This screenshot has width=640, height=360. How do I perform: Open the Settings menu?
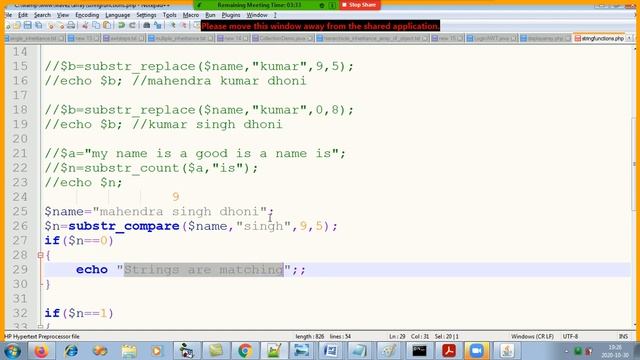coord(146,15)
